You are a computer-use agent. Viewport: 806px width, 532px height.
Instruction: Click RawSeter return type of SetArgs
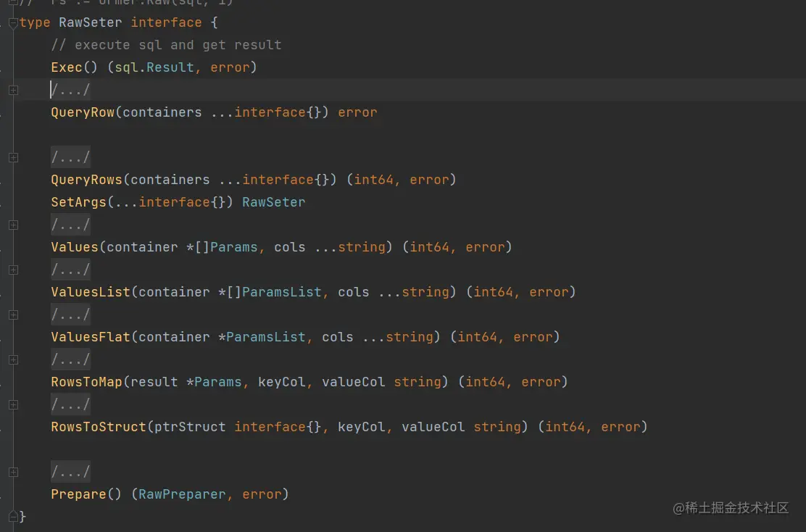click(x=273, y=202)
